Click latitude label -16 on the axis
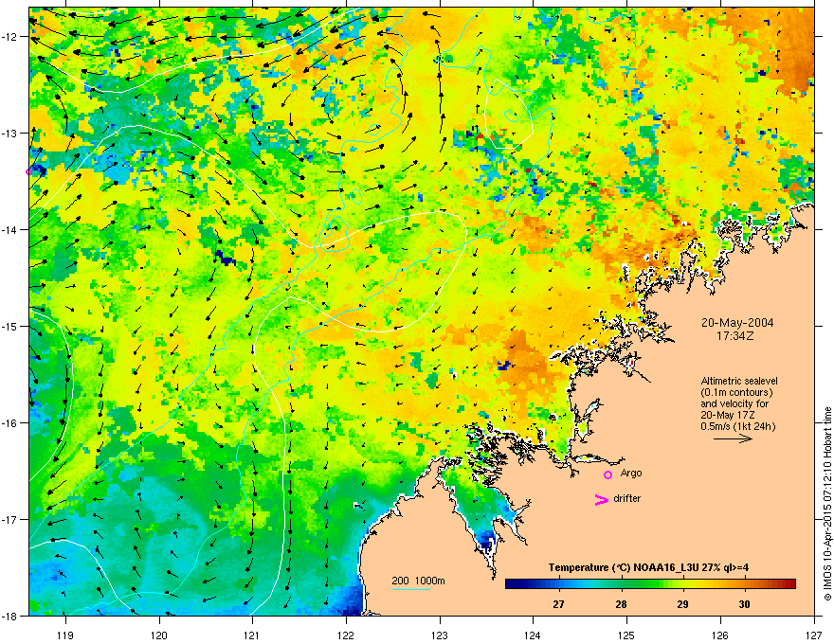The height and width of the screenshot is (644, 834). 9,423
